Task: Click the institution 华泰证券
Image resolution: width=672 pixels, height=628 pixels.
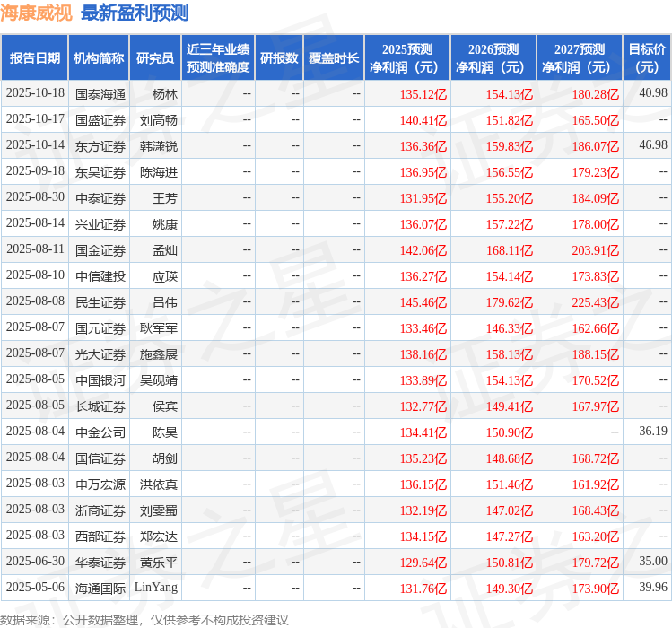Action: click(100, 563)
